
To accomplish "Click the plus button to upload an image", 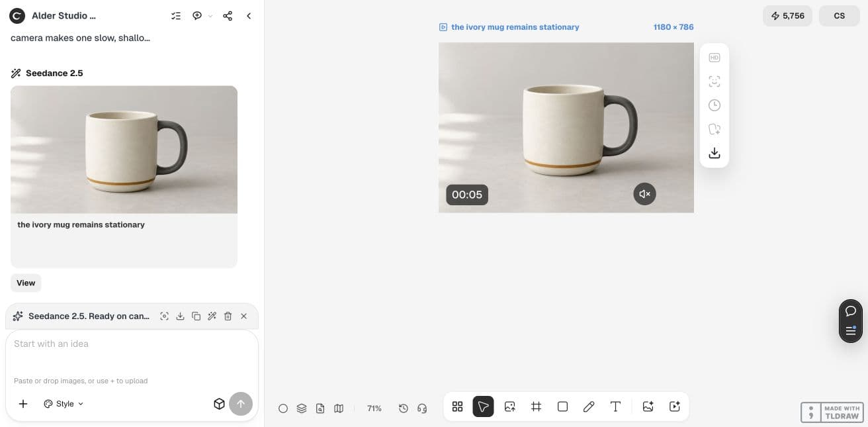I will coord(23,404).
